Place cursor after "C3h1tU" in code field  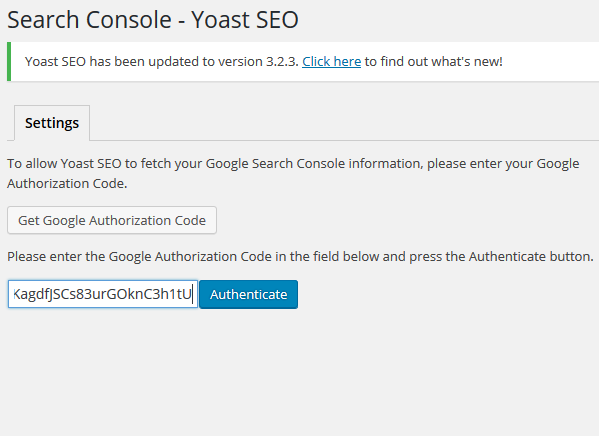click(x=193, y=294)
